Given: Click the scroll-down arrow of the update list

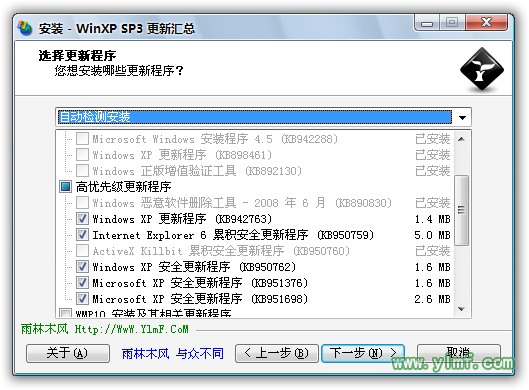Looking at the screenshot, I should (x=462, y=309).
